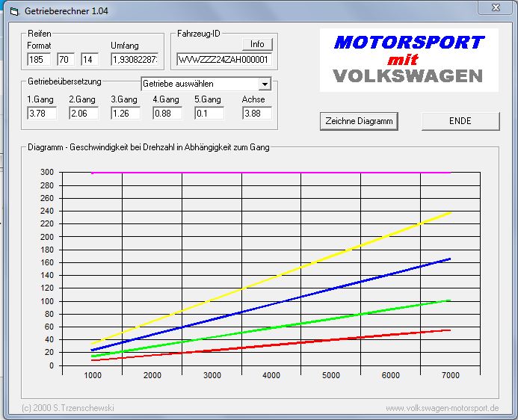Image resolution: width=518 pixels, height=420 pixels.
Task: Click the rim size field showing 14
Action: point(90,59)
